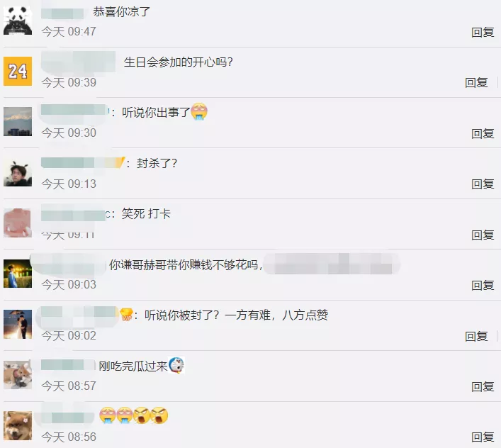Click the yellow 24 jersey avatar
The width and height of the screenshot is (501, 448).
click(18, 72)
